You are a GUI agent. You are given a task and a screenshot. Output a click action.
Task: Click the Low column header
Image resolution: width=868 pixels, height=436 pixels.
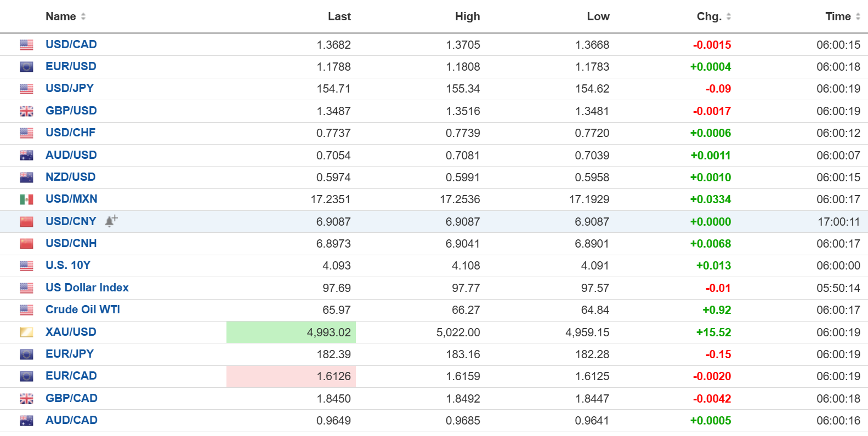(598, 16)
